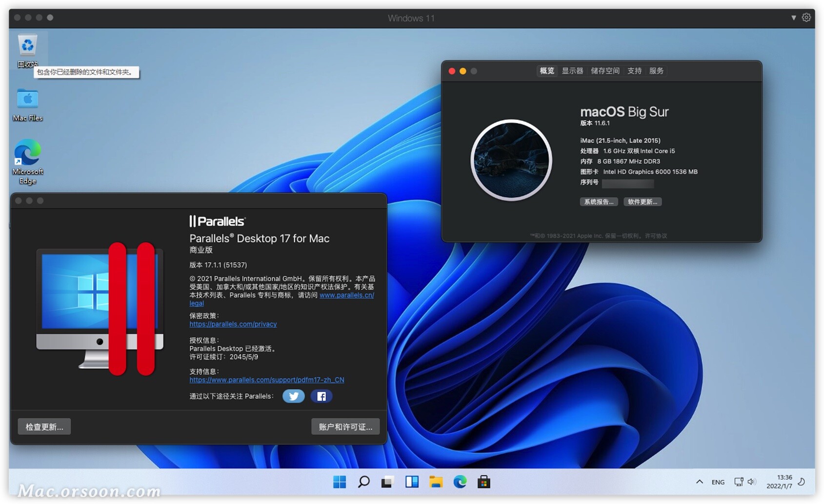
Task: Open Parallels Facebook page
Action: (x=322, y=396)
